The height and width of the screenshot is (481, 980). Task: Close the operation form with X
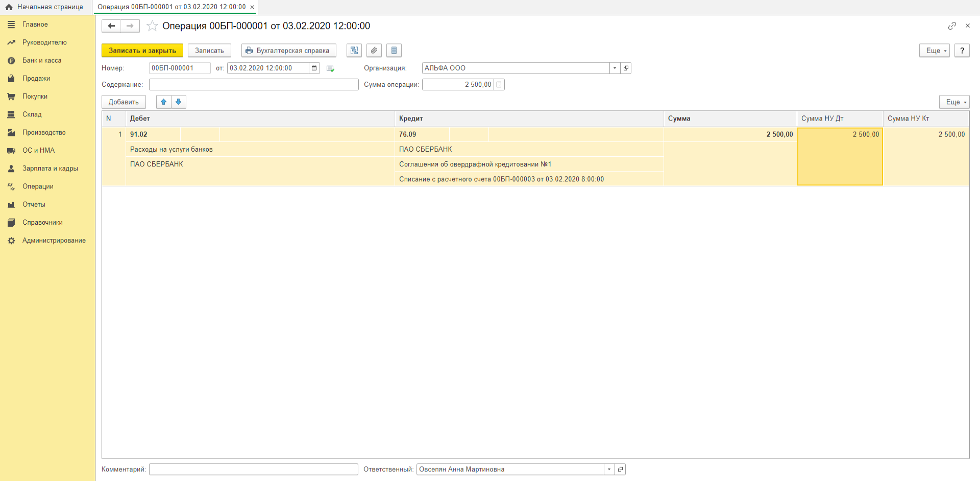[968, 26]
